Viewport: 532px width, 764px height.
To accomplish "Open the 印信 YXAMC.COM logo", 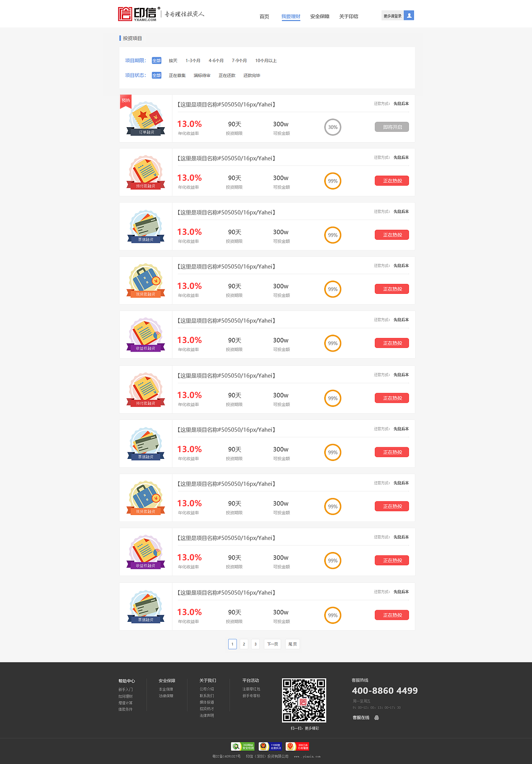I will click(137, 14).
